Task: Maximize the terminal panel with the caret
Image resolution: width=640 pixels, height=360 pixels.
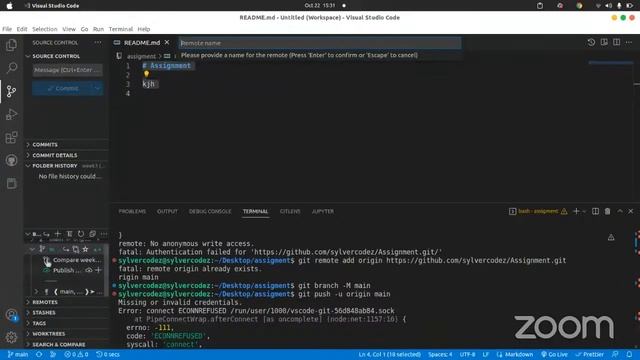Action: tap(620, 211)
